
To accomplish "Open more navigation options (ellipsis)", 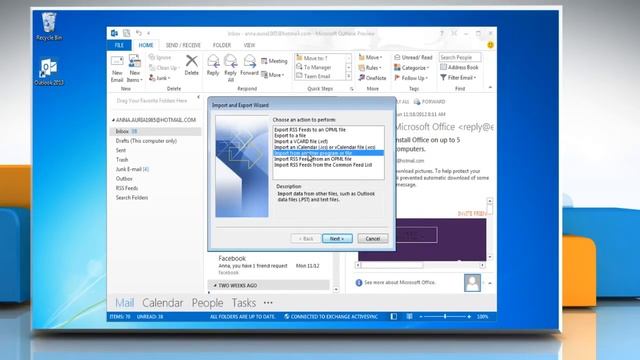I will coord(268,303).
